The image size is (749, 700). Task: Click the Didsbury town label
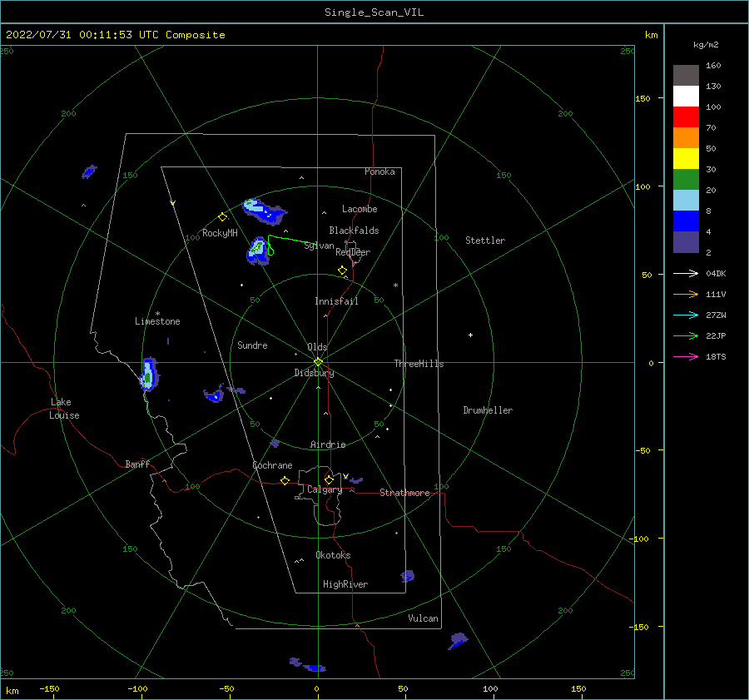click(x=314, y=373)
